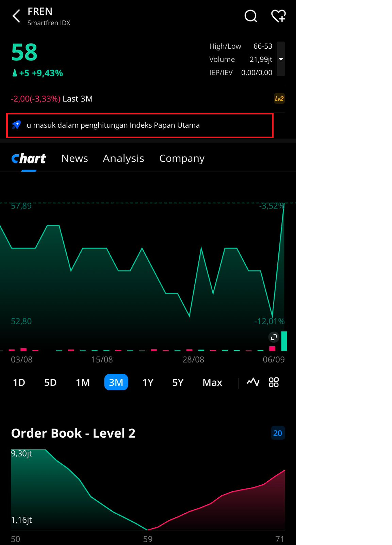Tap the Volume 21,99jt value
The height and width of the screenshot is (545, 392).
click(261, 59)
